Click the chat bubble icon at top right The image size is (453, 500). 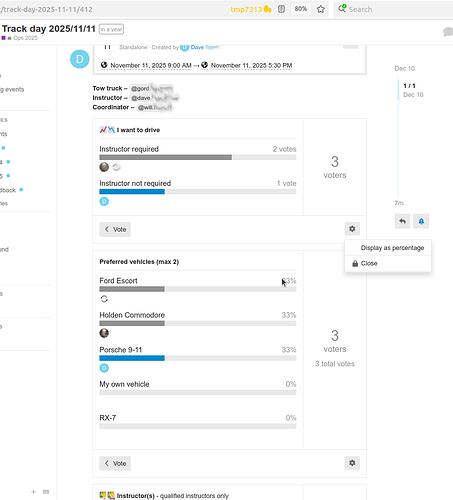pyautogui.click(x=448, y=32)
